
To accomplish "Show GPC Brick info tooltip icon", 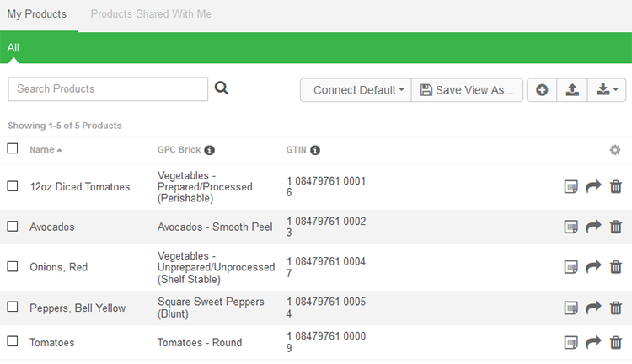I will pos(210,150).
